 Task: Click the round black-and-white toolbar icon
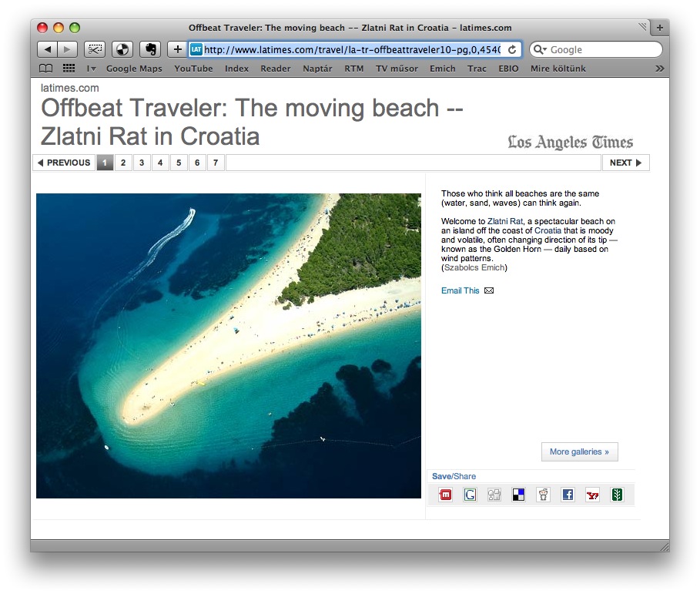pyautogui.click(x=122, y=49)
